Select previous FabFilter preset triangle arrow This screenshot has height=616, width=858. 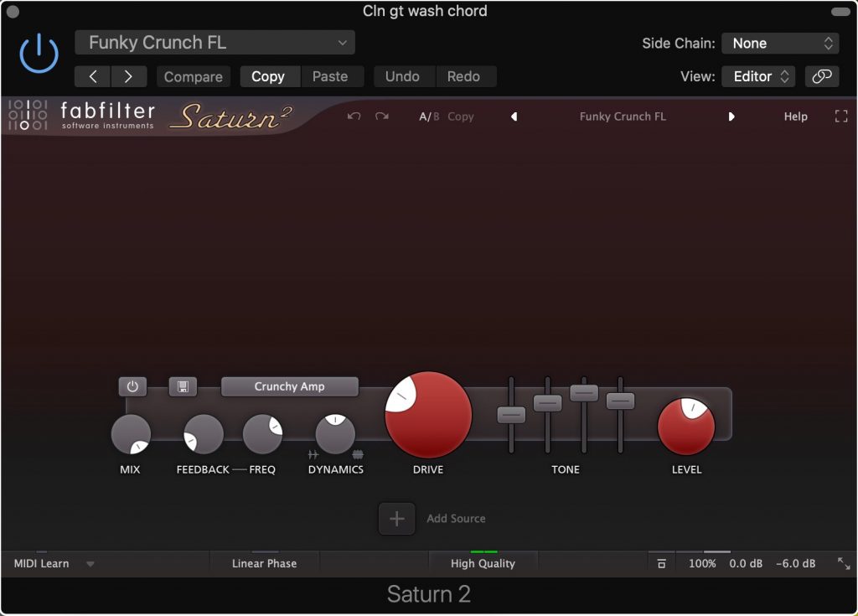point(514,116)
